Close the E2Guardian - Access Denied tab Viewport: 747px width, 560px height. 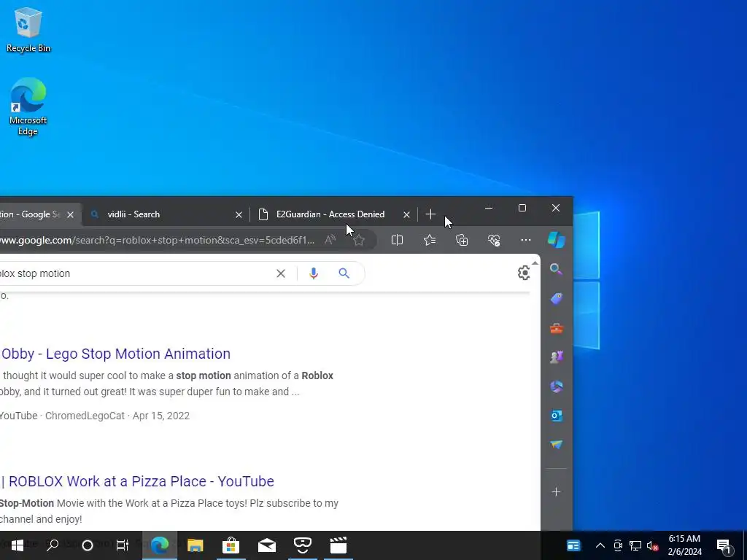(406, 215)
